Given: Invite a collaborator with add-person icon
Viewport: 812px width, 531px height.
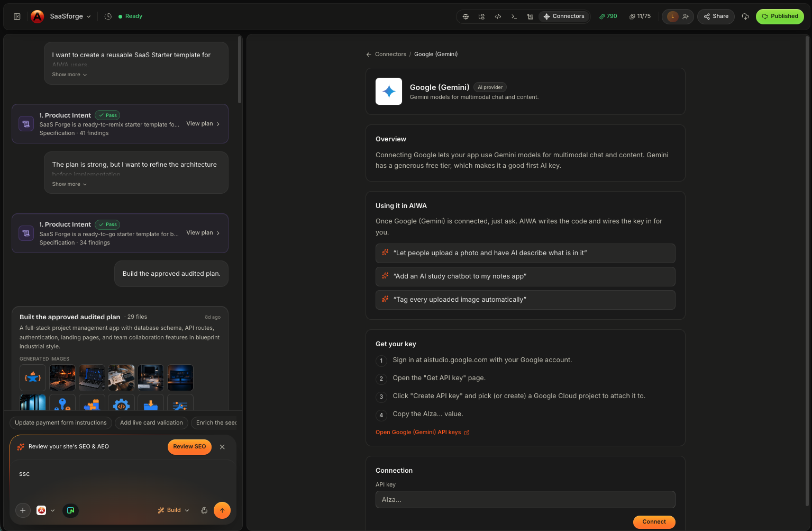Looking at the screenshot, I should (686, 16).
